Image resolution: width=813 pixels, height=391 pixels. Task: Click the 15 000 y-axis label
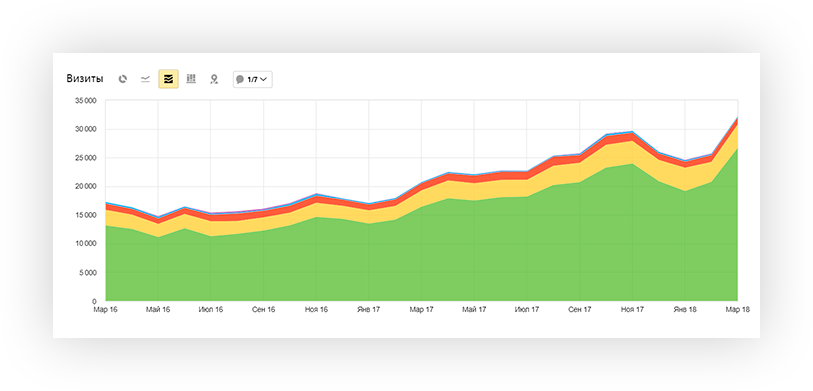coord(86,215)
